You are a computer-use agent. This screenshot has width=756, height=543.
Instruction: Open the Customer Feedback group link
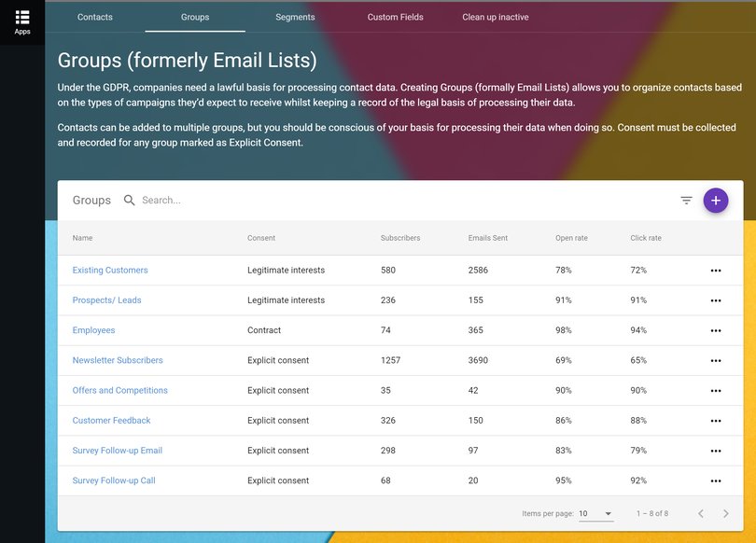pos(111,421)
